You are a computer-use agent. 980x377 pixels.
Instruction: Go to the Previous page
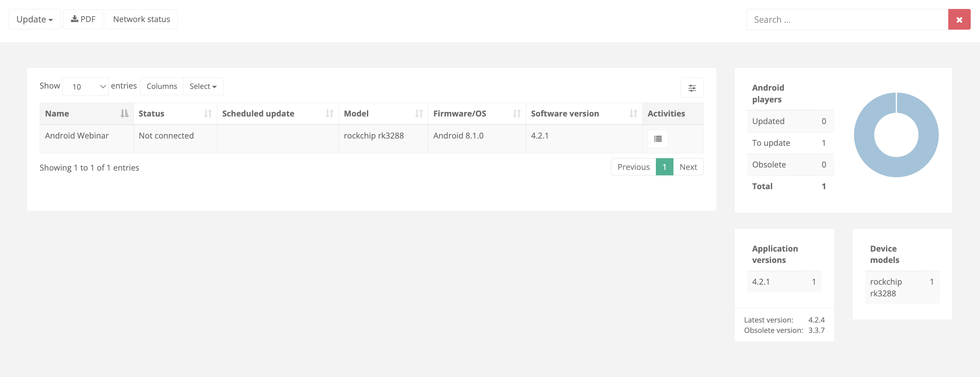coord(633,167)
